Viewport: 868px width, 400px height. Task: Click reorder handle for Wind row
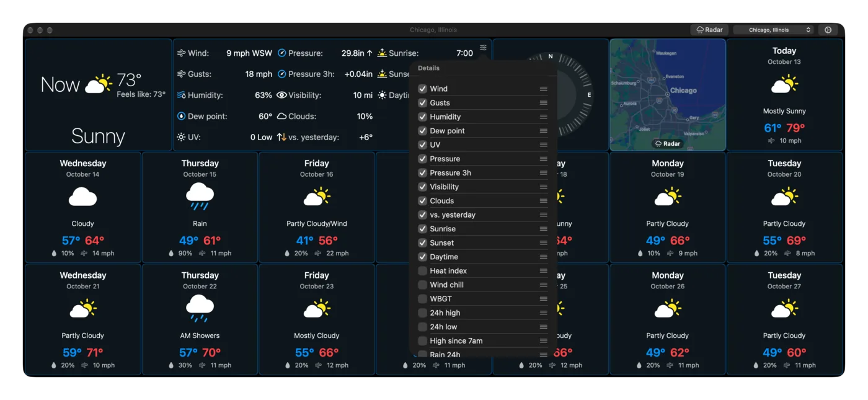[x=543, y=89]
